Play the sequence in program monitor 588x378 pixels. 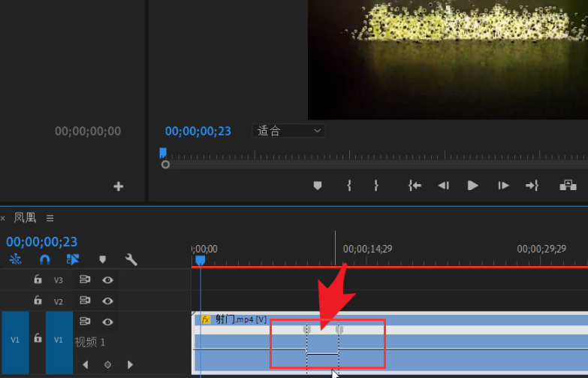click(x=472, y=186)
